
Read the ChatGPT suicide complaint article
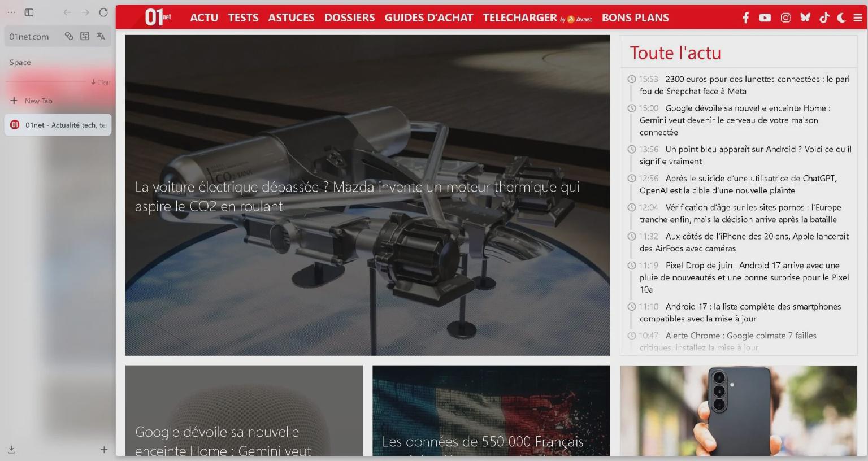[738, 184]
